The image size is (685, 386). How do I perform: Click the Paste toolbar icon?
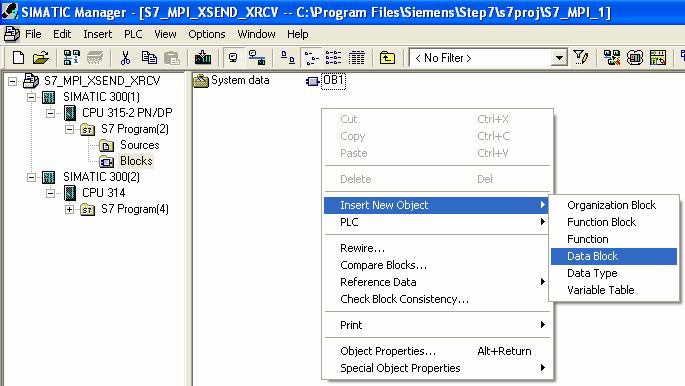[172, 58]
